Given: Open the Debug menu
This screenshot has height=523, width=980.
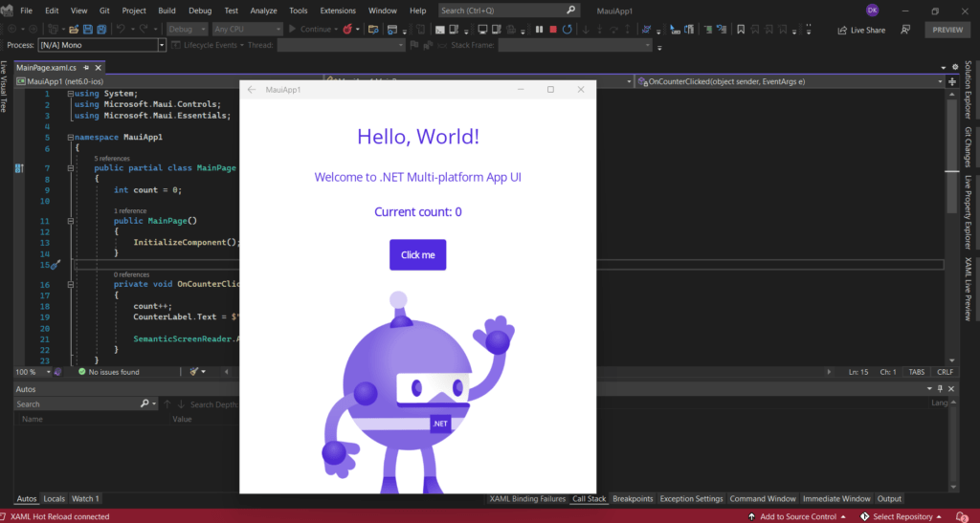Looking at the screenshot, I should (200, 11).
